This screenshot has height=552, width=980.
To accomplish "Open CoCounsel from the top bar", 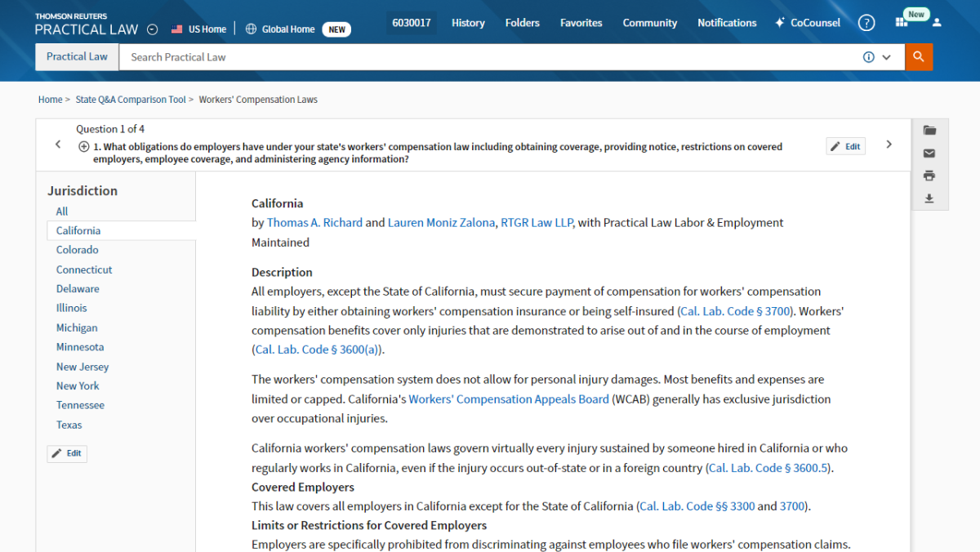I will [x=808, y=23].
